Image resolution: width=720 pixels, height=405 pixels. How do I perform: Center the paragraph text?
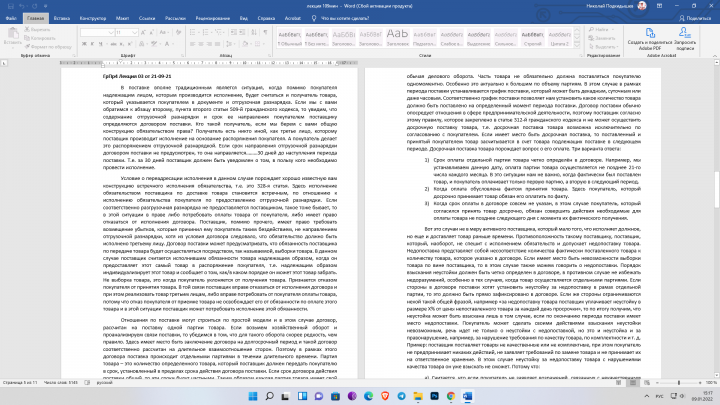(x=201, y=44)
